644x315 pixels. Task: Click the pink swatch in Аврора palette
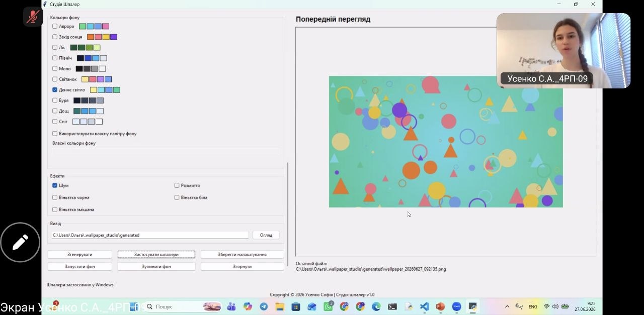pyautogui.click(x=106, y=26)
